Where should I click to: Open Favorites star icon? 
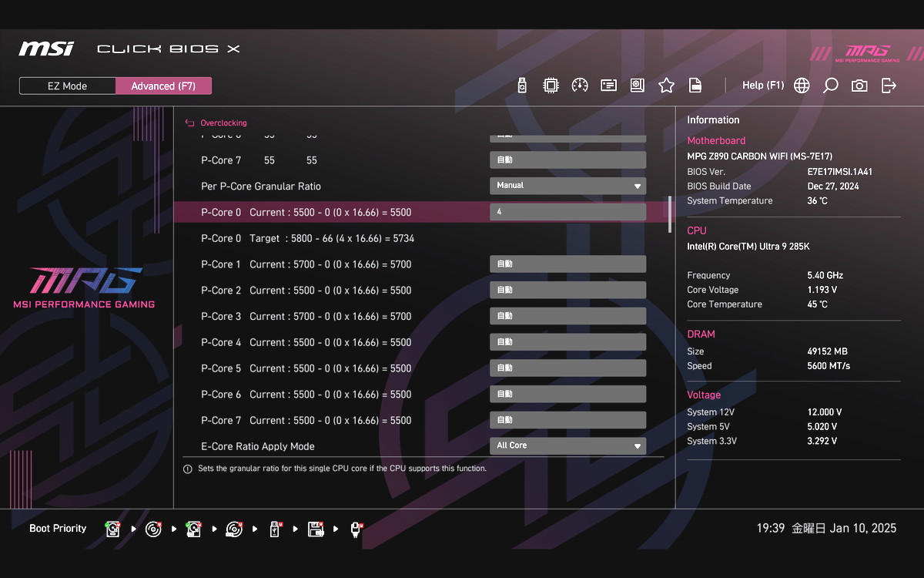point(667,86)
